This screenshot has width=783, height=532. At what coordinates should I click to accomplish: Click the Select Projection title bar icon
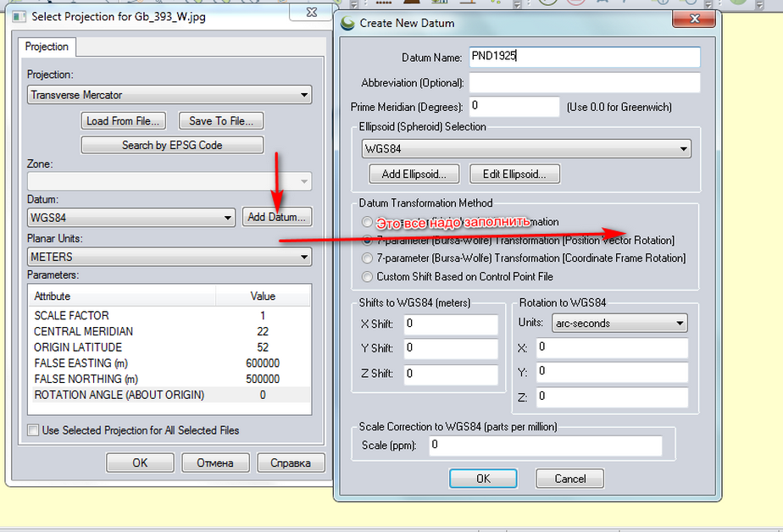pyautogui.click(x=19, y=16)
